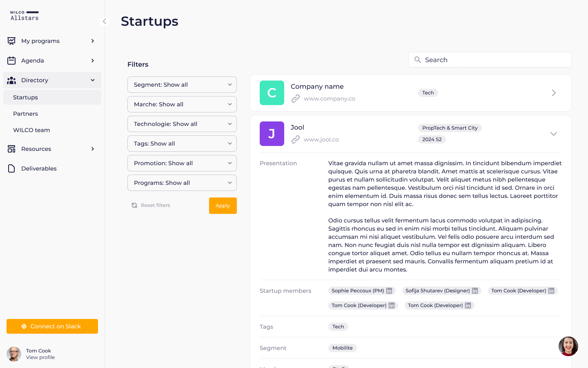Open the Segment filter dropdown
Image resolution: width=588 pixels, height=368 pixels.
[x=182, y=85]
